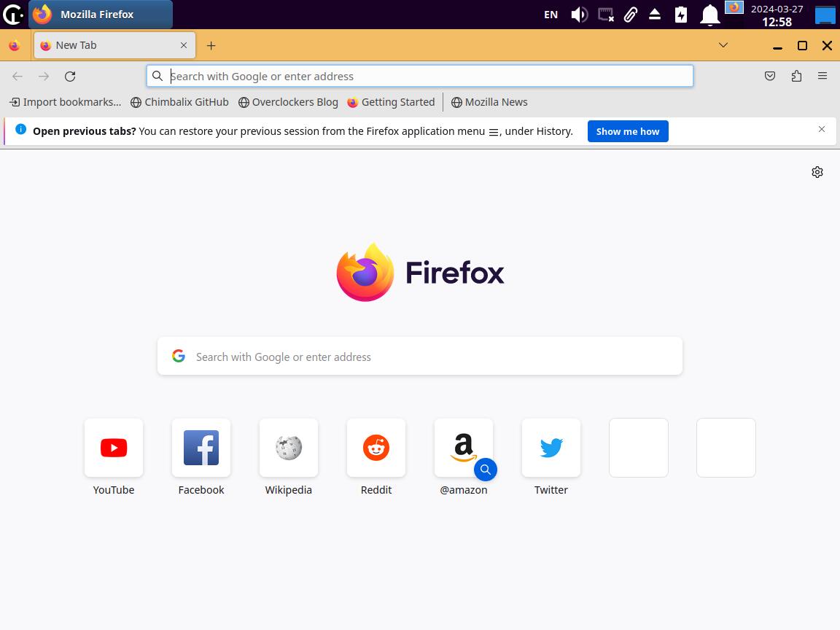Click second empty shortcut tile
Screen dimensions: 840x630
coord(726,448)
